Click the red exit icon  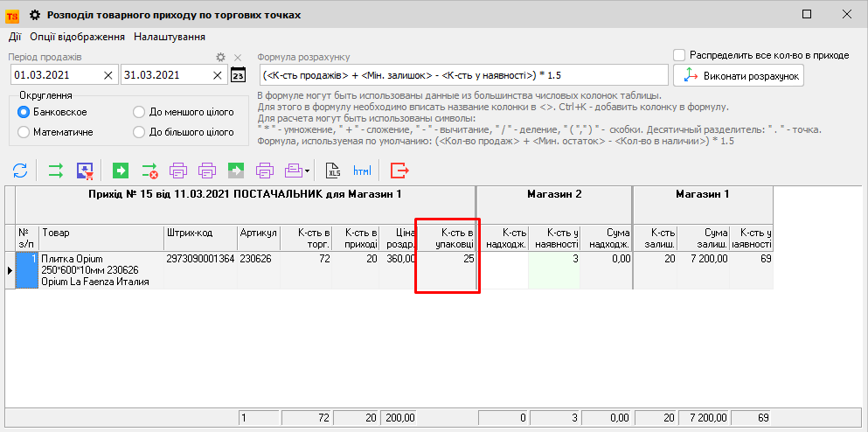[399, 170]
